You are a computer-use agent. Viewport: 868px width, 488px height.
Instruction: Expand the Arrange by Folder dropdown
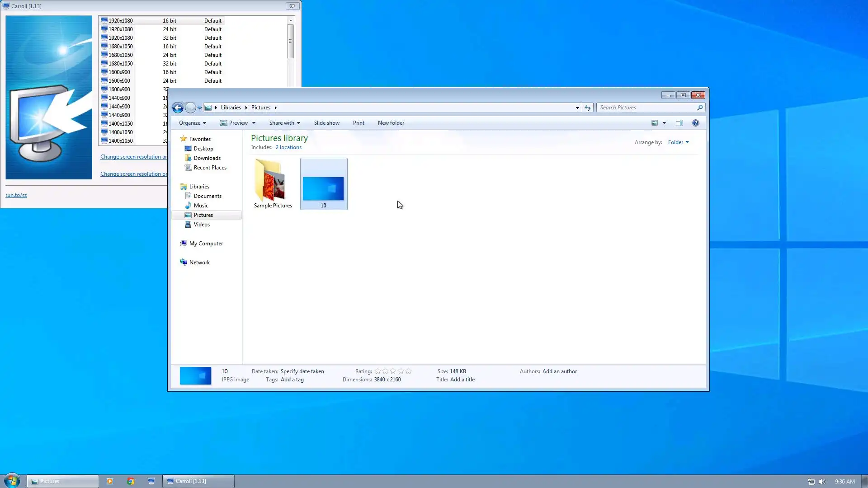click(x=678, y=142)
